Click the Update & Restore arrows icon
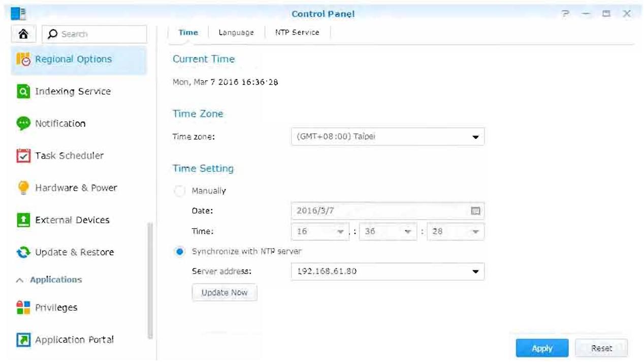 23,252
